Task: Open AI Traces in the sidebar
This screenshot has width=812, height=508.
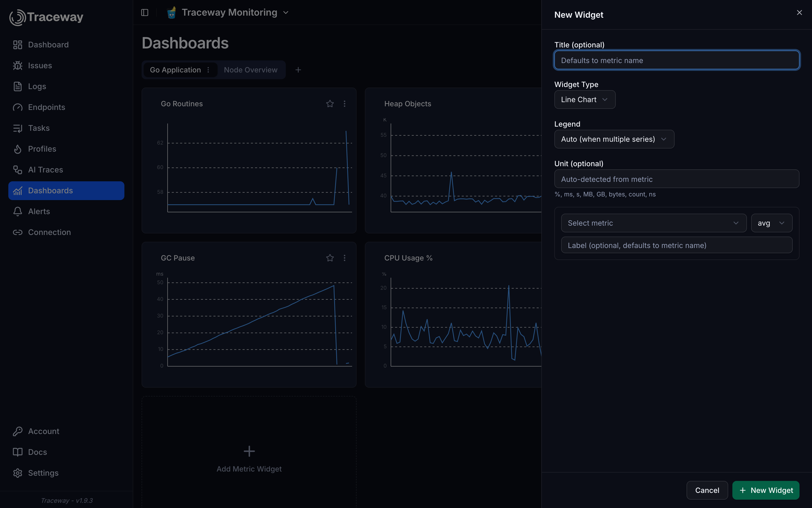Action: click(x=66, y=170)
